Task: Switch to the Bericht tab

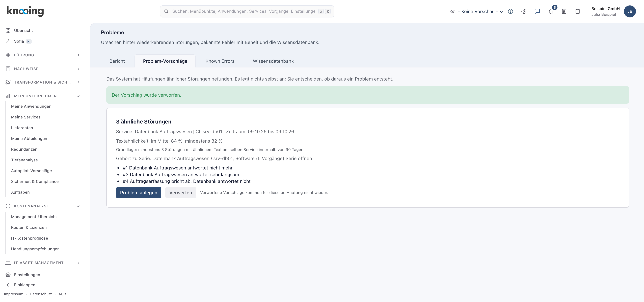Action: pyautogui.click(x=117, y=61)
